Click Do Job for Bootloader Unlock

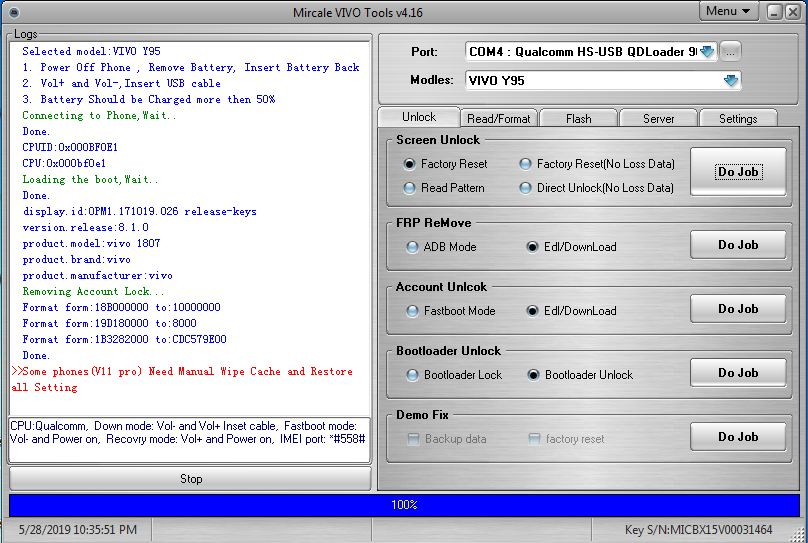[738, 372]
